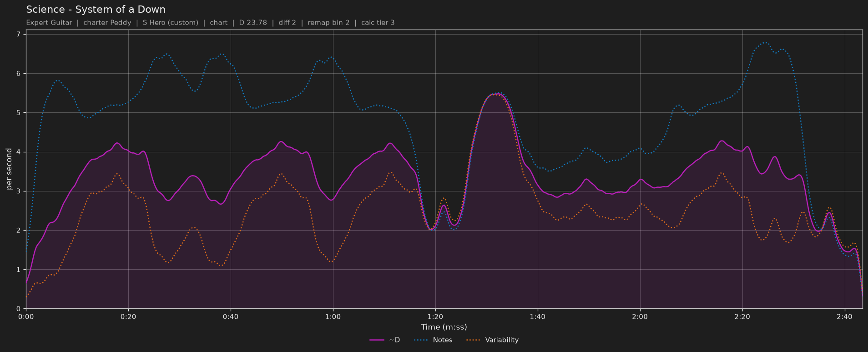This screenshot has width=868, height=352.
Task: Click the x-axis tick label "1:40"
Action: 538,317
